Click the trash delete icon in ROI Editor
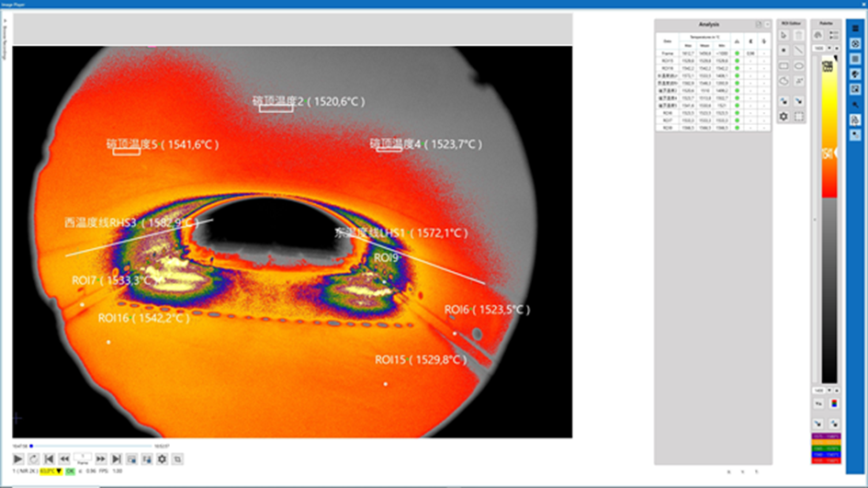Screen dimensions: 868x488 coord(799,36)
